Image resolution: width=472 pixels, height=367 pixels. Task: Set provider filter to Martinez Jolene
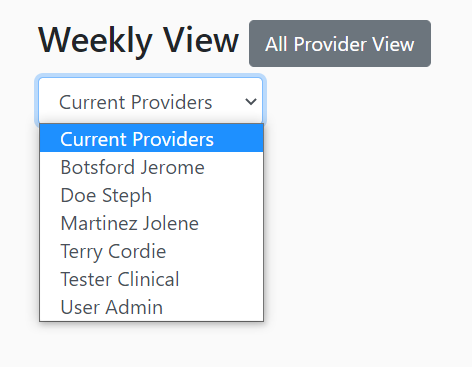pyautogui.click(x=151, y=223)
